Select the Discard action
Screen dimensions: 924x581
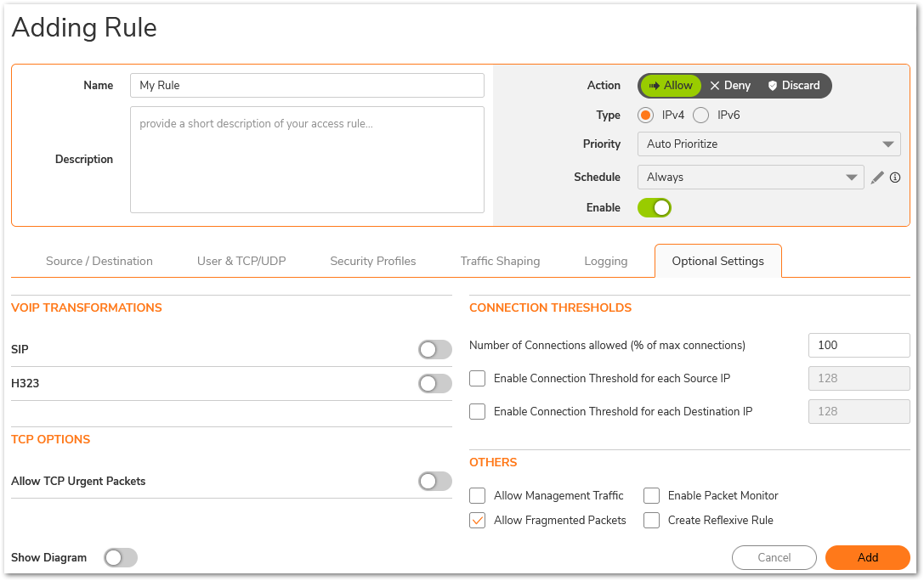(x=794, y=85)
